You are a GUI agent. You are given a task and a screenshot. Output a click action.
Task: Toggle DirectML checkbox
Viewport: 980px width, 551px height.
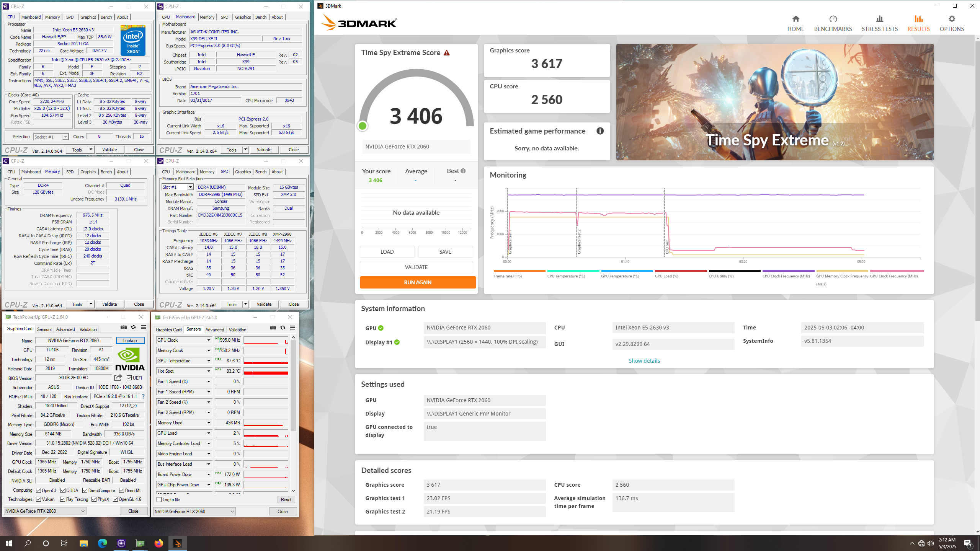pos(121,491)
